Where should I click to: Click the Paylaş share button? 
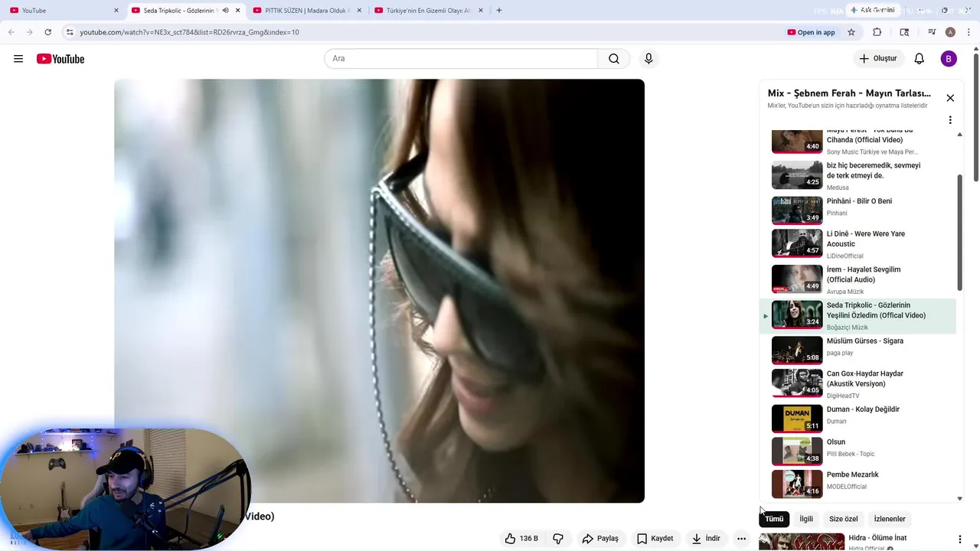click(600, 539)
